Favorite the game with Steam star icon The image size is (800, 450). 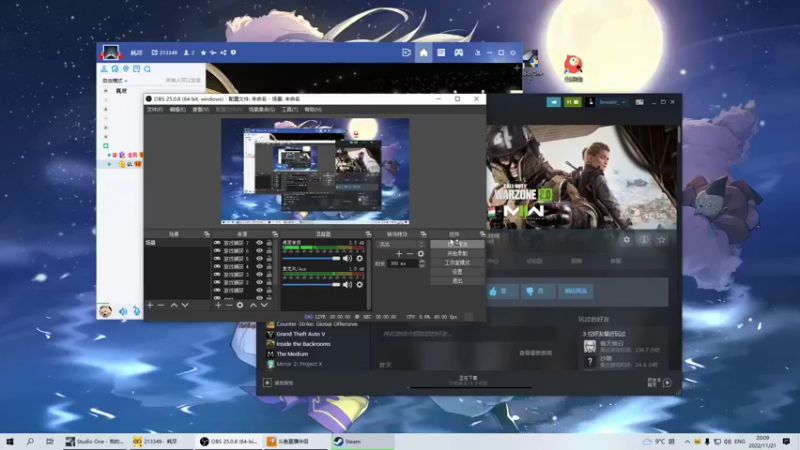(x=662, y=240)
